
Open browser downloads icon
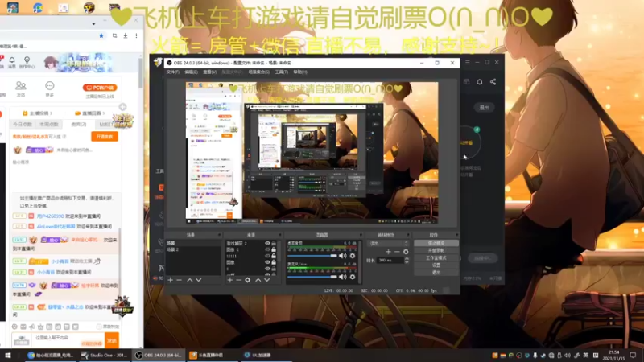(126, 35)
